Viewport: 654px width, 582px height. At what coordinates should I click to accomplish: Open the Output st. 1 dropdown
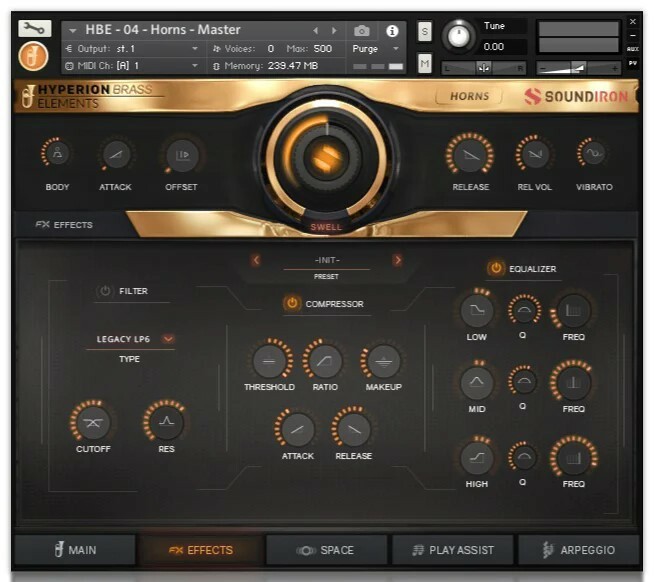tap(132, 49)
